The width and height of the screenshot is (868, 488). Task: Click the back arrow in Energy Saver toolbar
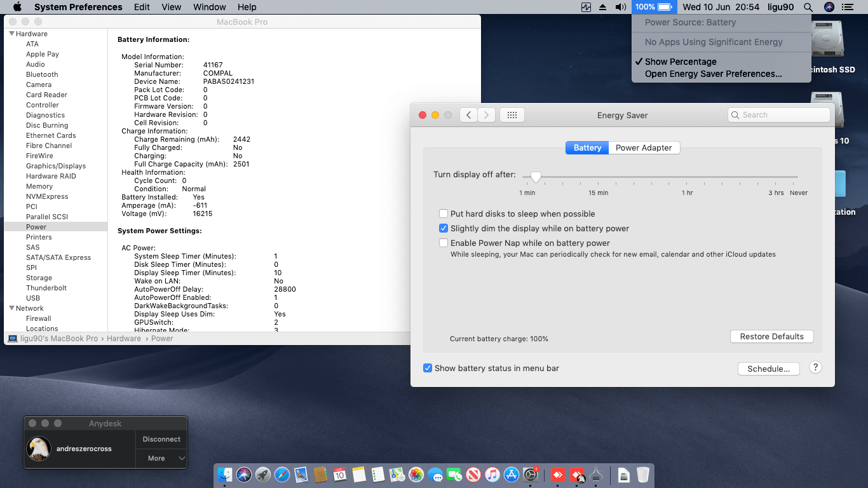pos(468,115)
